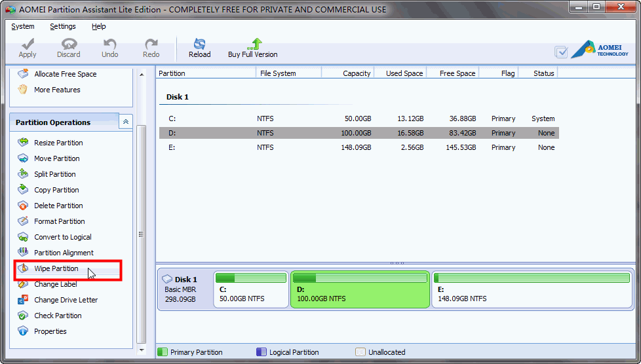This screenshot has width=641, height=364.
Task: Click the 298.09GB disk size text
Action: pyautogui.click(x=180, y=299)
